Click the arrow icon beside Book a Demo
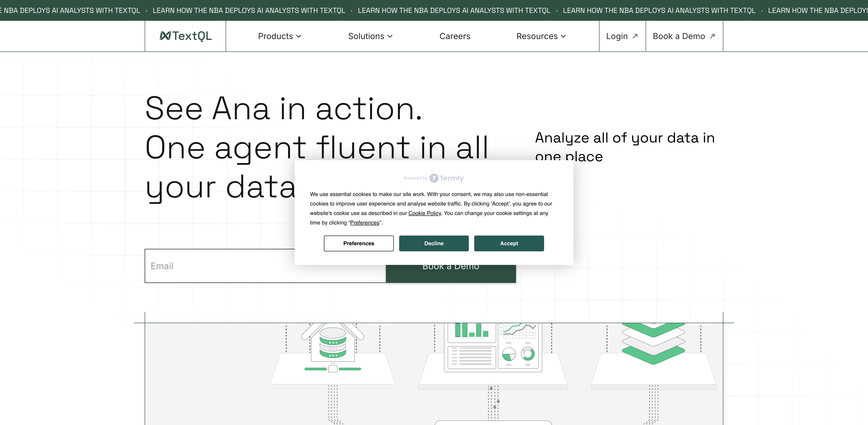This screenshot has height=425, width=868. [712, 36]
